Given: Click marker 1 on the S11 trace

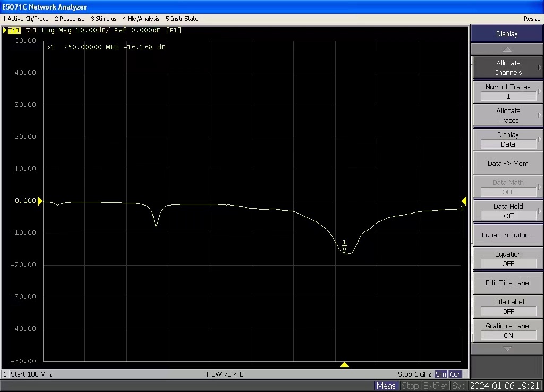Looking at the screenshot, I should coord(344,246).
